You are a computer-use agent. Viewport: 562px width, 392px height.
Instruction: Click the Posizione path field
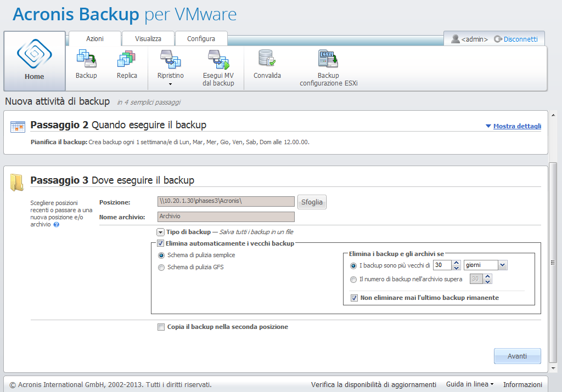226,201
